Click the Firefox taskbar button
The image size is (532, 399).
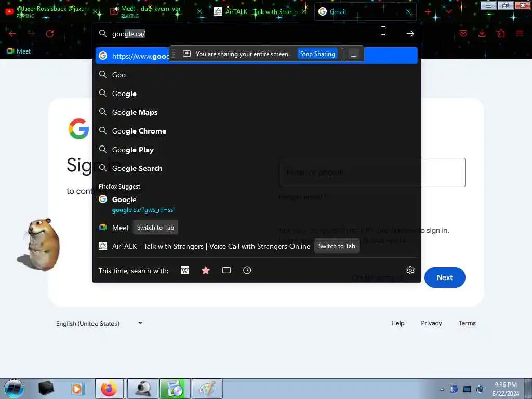click(109, 389)
